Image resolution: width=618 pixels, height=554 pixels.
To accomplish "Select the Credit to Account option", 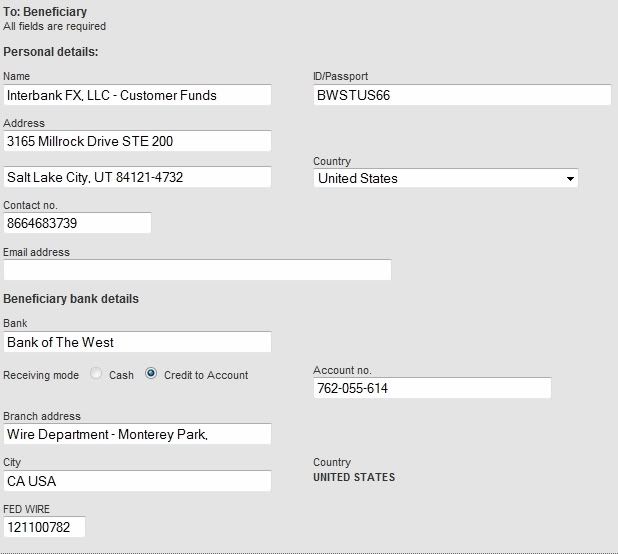I will (x=151, y=374).
